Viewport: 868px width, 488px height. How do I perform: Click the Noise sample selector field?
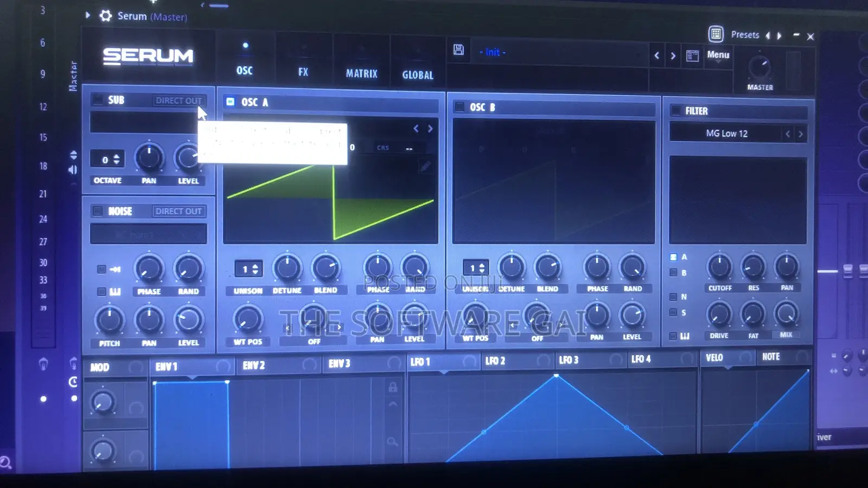tap(148, 235)
